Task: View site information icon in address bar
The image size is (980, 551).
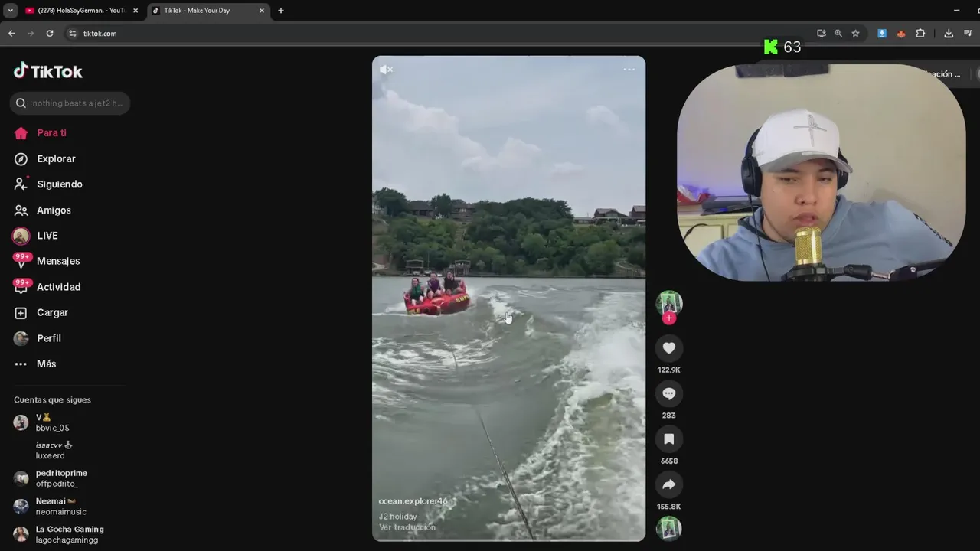Action: pos(73,34)
